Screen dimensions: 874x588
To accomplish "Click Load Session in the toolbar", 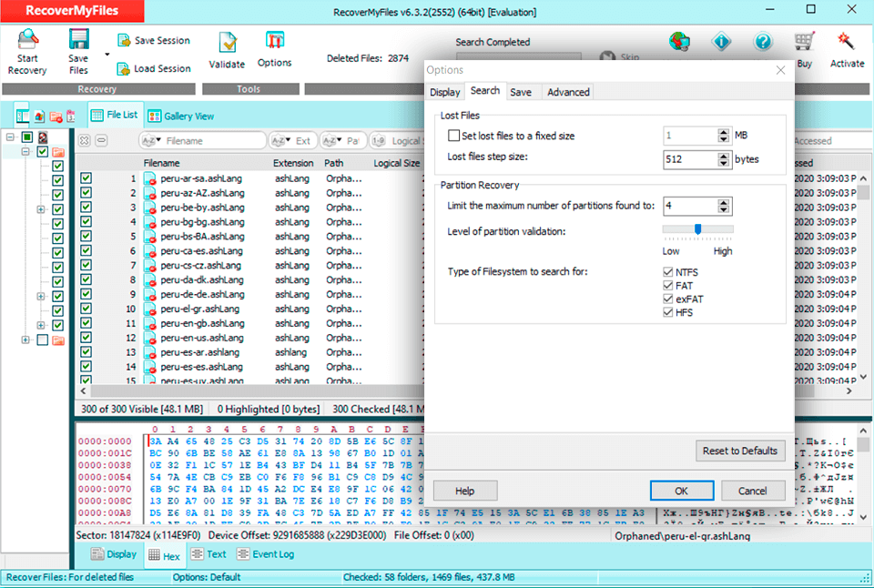I will (x=154, y=68).
